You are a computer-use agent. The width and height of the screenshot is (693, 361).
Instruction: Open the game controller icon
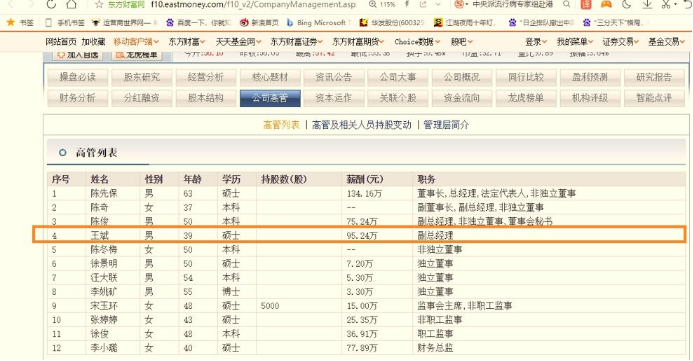(606, 4)
